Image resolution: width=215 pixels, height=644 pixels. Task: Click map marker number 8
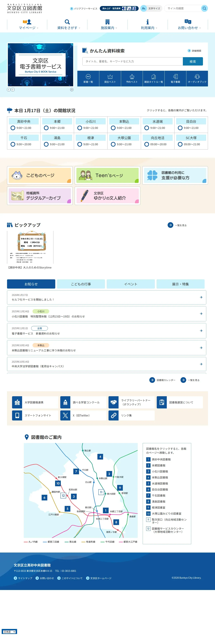(116, 522)
